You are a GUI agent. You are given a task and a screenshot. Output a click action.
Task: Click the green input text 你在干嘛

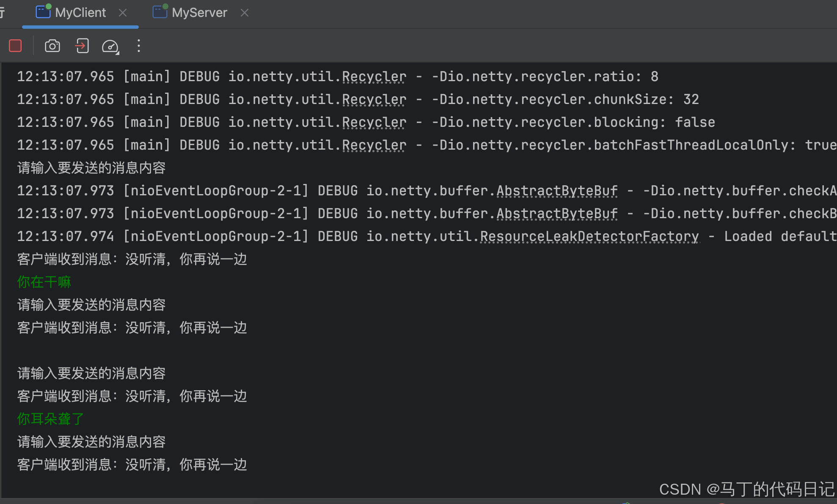[x=44, y=282]
